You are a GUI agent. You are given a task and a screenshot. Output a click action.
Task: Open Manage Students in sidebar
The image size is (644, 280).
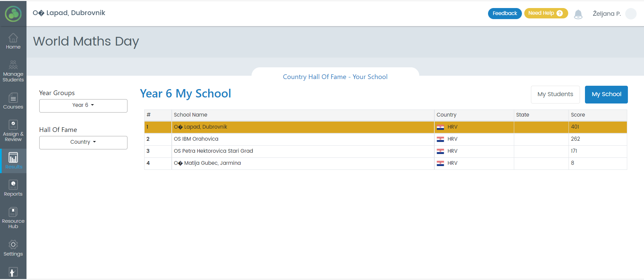click(13, 71)
